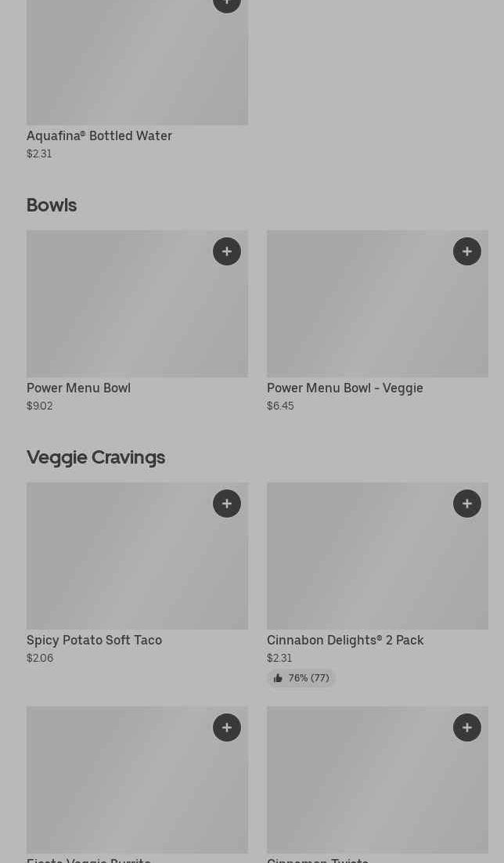Select the Spicy Potato Soft Taco title
The height and width of the screenshot is (863, 504).
pyautogui.click(x=94, y=640)
